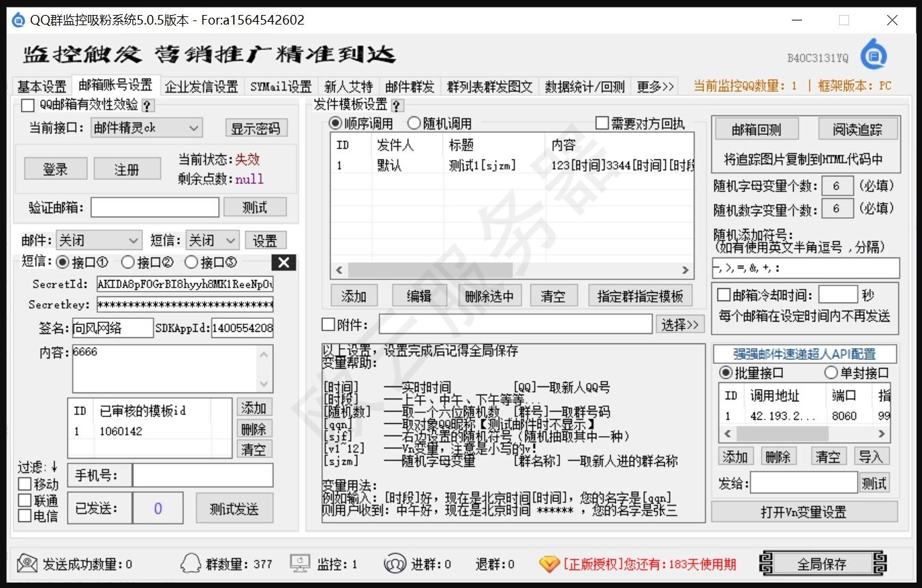This screenshot has height=588, width=922.
Task: Choose SMS 接口② radio button
Action: click(x=127, y=262)
